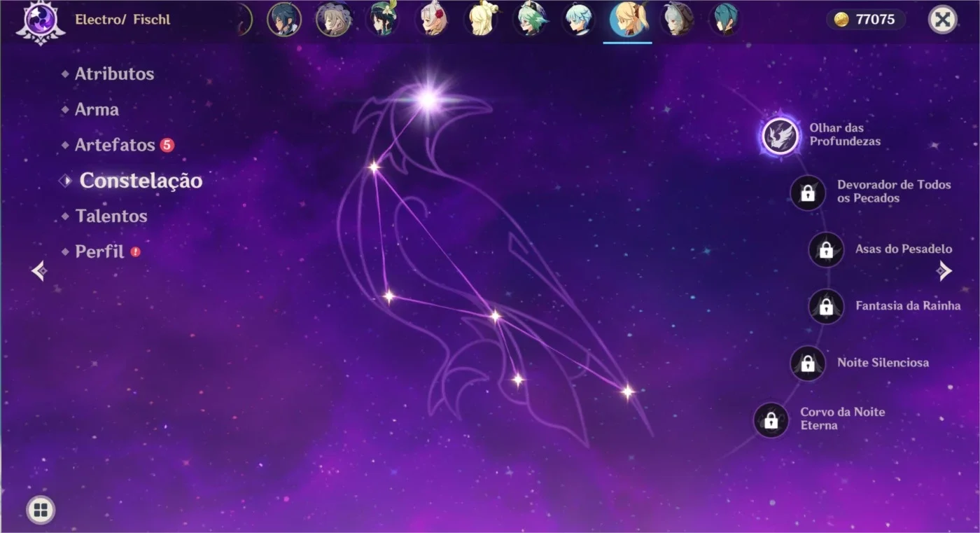Close the character screen with X

943,20
